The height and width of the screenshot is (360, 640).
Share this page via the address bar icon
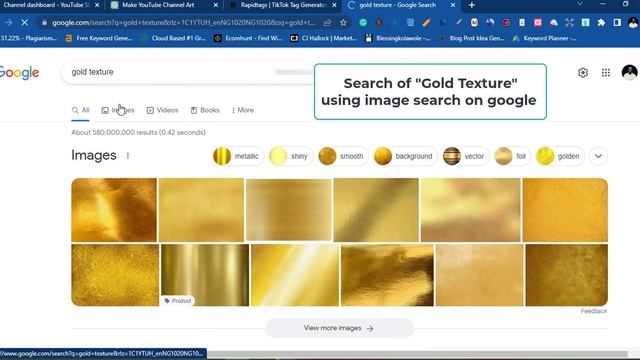(x=327, y=22)
